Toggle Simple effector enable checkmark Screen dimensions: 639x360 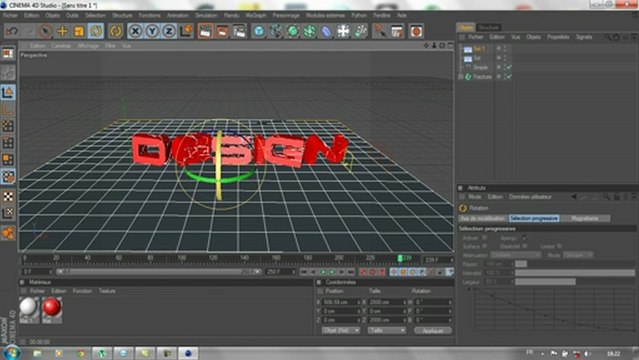pyautogui.click(x=509, y=67)
